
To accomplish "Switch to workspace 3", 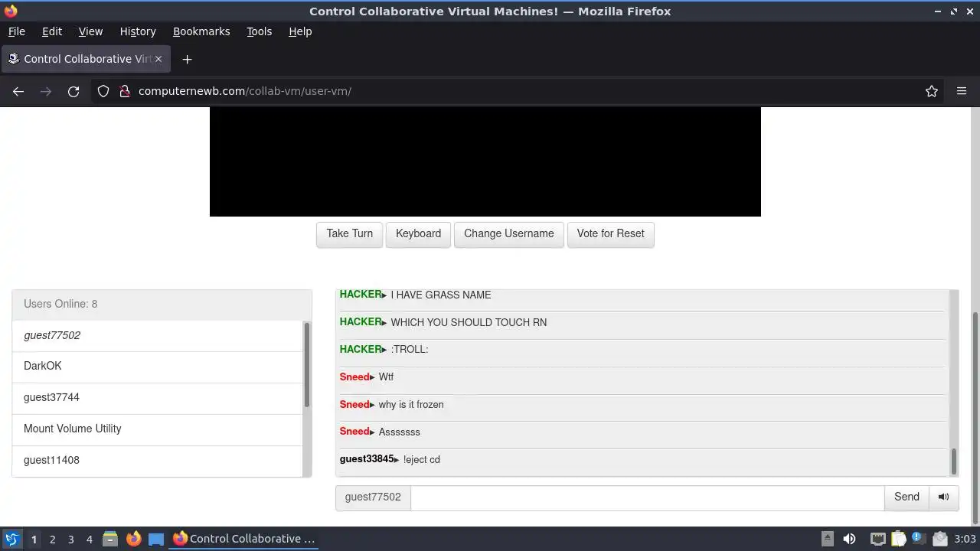I will tap(70, 540).
